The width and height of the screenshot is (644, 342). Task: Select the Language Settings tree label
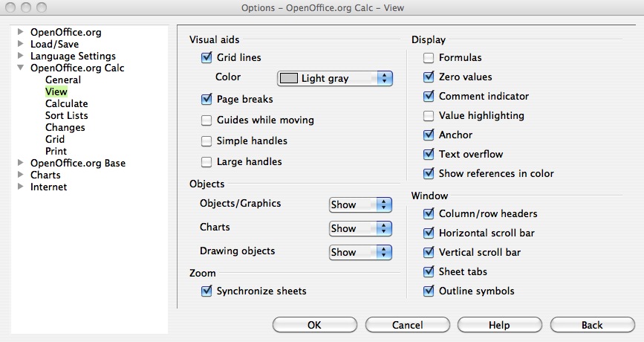[x=73, y=56]
